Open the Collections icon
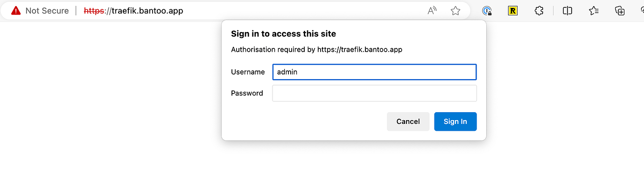644x176 pixels. (x=620, y=11)
